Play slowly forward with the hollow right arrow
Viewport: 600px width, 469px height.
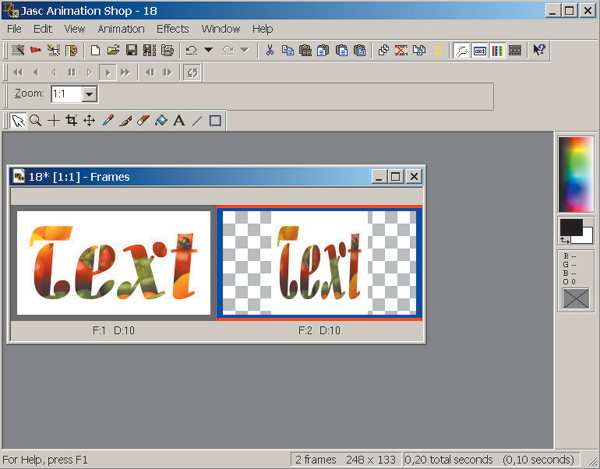coord(89,72)
